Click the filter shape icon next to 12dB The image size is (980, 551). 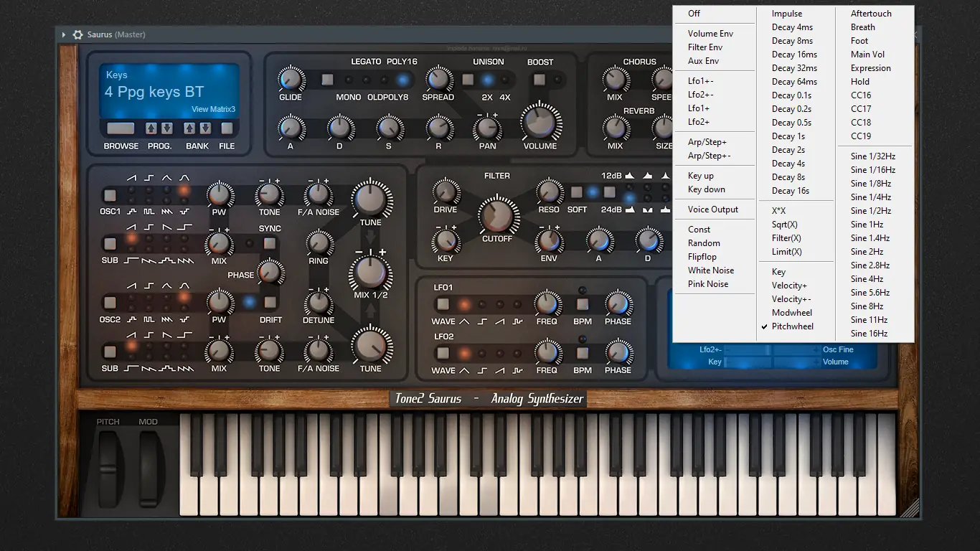pos(630,176)
